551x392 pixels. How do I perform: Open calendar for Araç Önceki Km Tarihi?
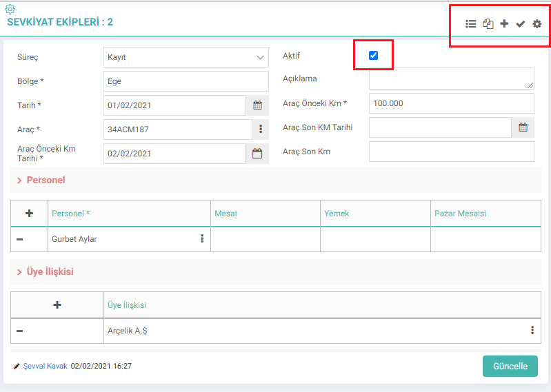(x=257, y=154)
